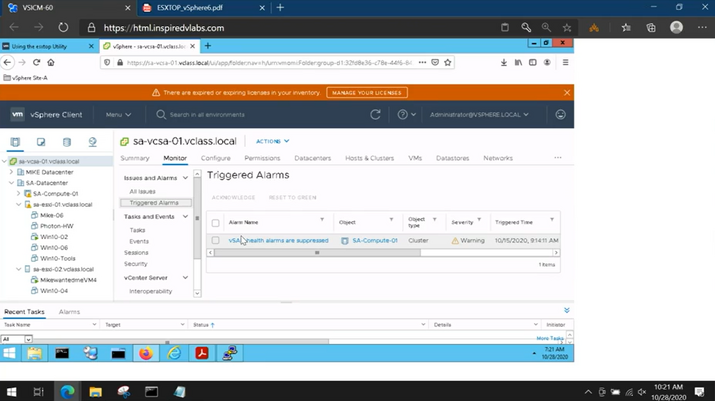Screen dimensions: 715x401
Task: Open the Storage inventory view icon
Action: 67,143
